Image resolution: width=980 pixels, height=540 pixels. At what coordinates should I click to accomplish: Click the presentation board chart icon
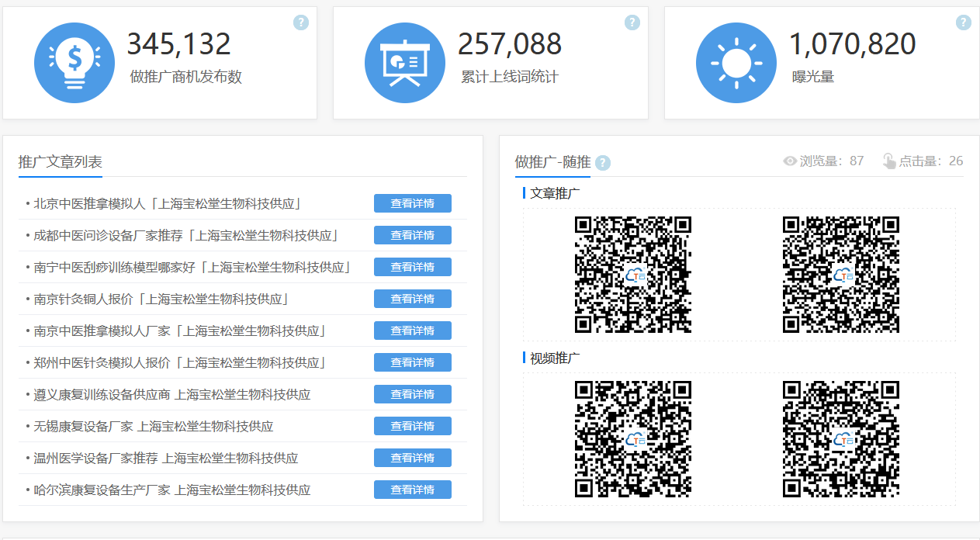405,63
